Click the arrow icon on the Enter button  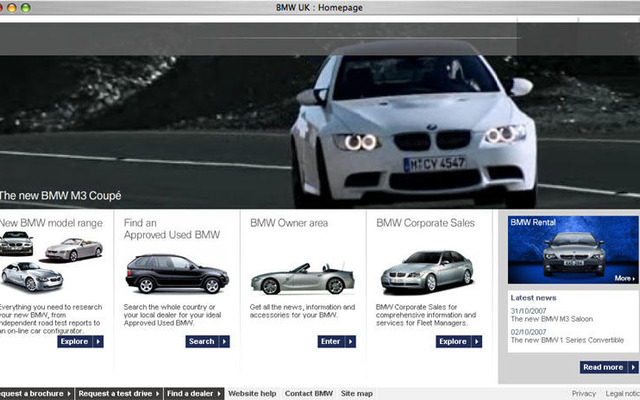pos(350,341)
